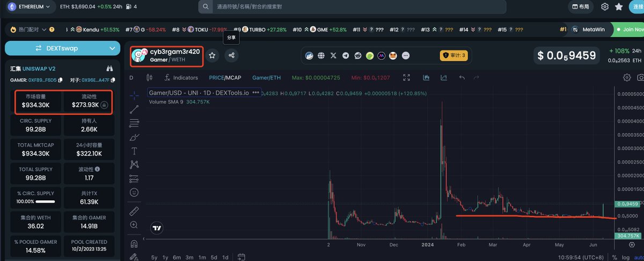This screenshot has height=261, width=644.
Task: Select the forecast and measurement tool
Action: [134, 179]
